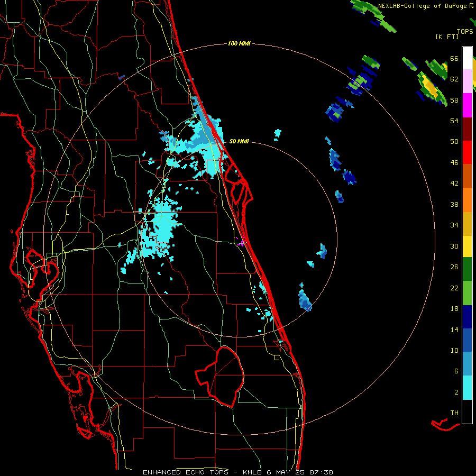Click the 58 value on the scale
This screenshot has width=476, height=476.
454,100
